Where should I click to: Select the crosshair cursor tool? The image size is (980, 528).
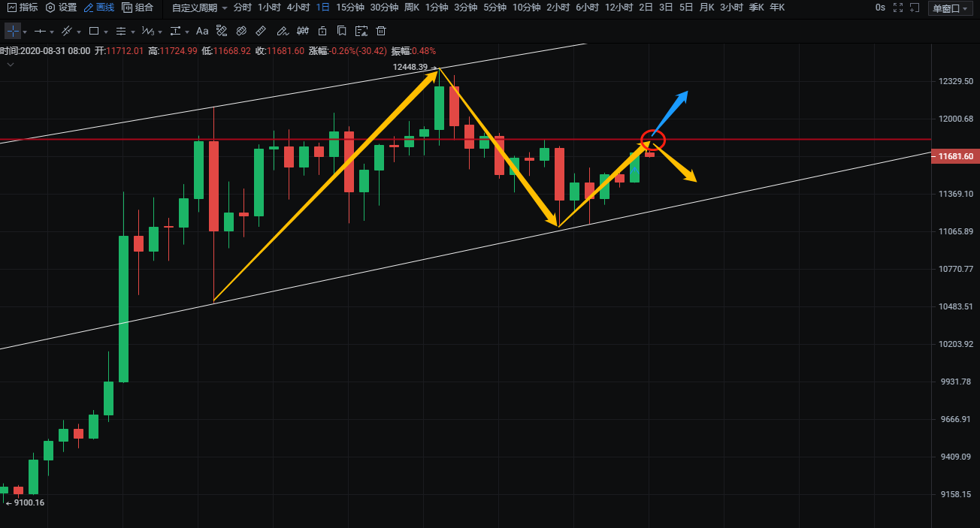click(13, 32)
